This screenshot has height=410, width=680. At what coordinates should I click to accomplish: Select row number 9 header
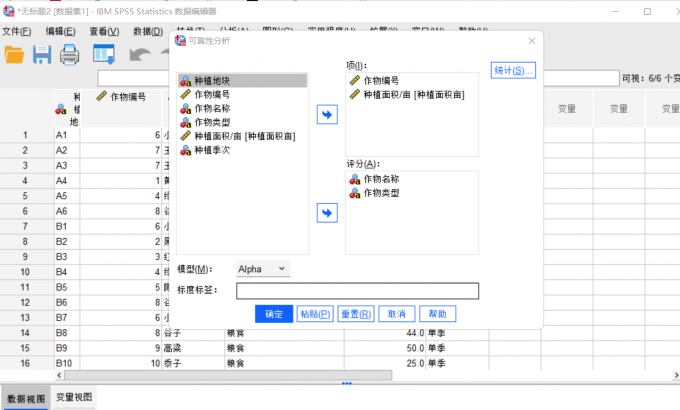pyautogui.click(x=25, y=257)
